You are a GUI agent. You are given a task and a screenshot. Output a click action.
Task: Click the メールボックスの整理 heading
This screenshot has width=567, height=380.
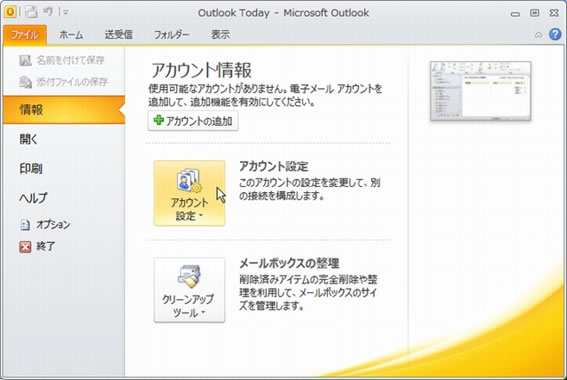point(289,263)
